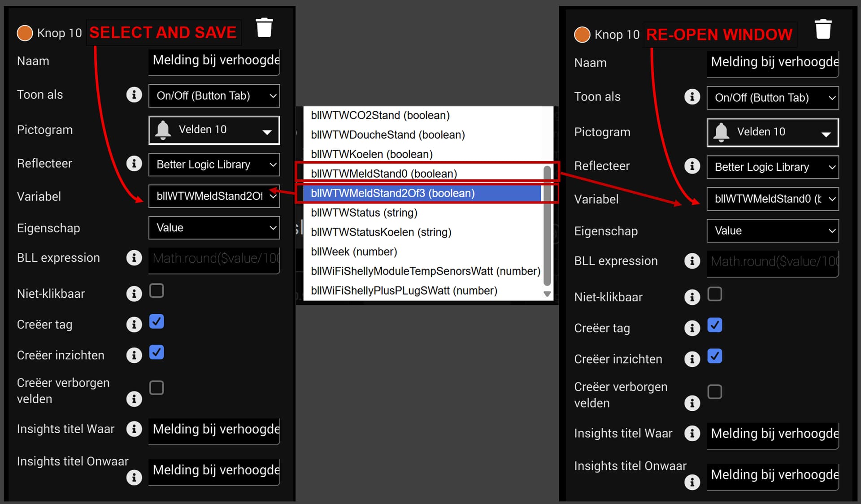The image size is (861, 504).
Task: Click info icon beside left Reflecteer
Action: pyautogui.click(x=134, y=163)
